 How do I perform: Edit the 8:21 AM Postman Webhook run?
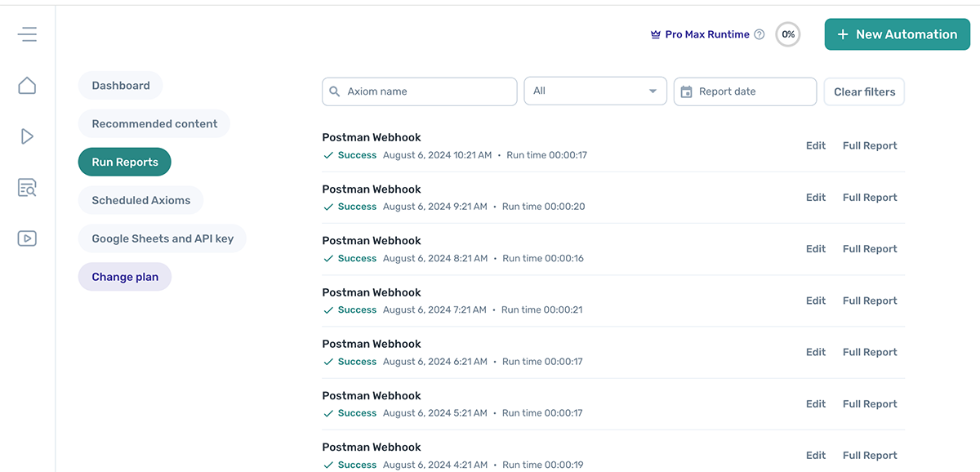816,249
